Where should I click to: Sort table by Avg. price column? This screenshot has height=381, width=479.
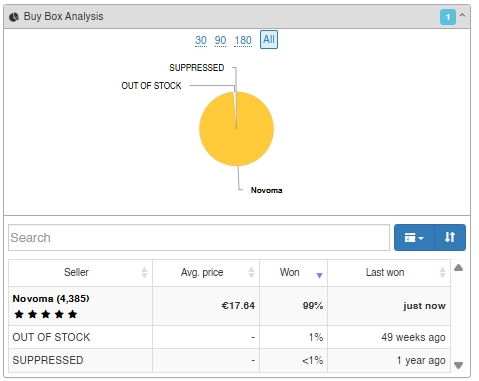coord(206,273)
